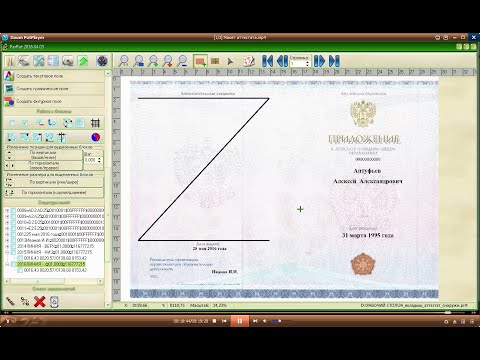
Task: Click the vertical center align icon with cross line
Action: click(62, 137)
